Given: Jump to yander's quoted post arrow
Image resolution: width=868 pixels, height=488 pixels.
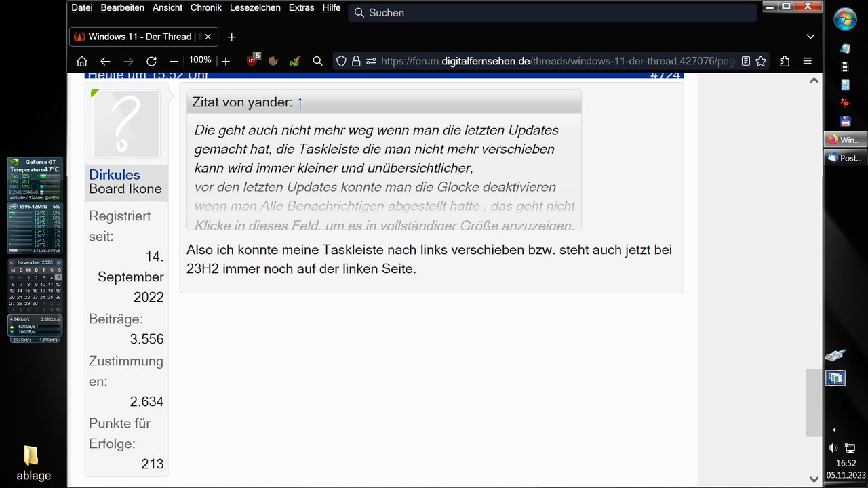Looking at the screenshot, I should (300, 102).
